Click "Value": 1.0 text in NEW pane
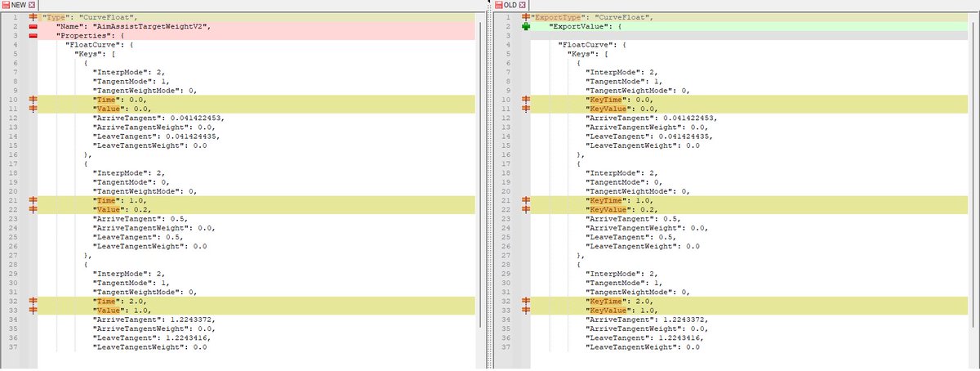 pos(124,310)
